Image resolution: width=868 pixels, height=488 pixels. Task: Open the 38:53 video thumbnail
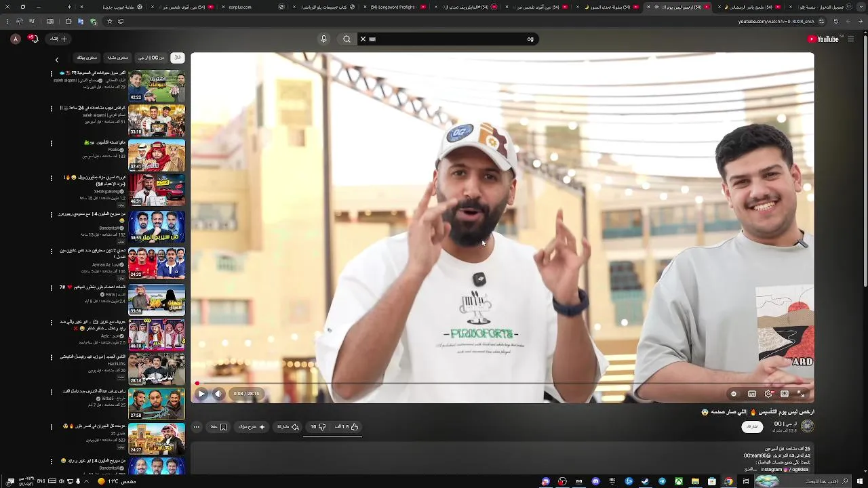(157, 226)
